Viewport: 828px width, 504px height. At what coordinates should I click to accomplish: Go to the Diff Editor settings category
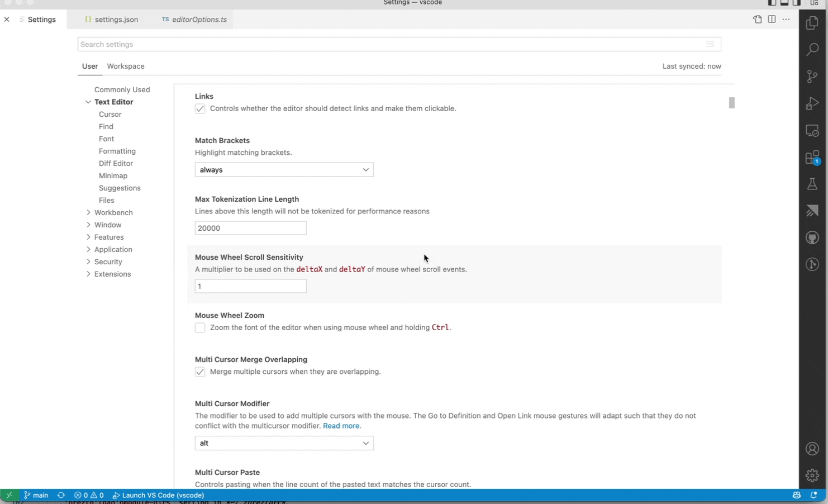point(116,164)
